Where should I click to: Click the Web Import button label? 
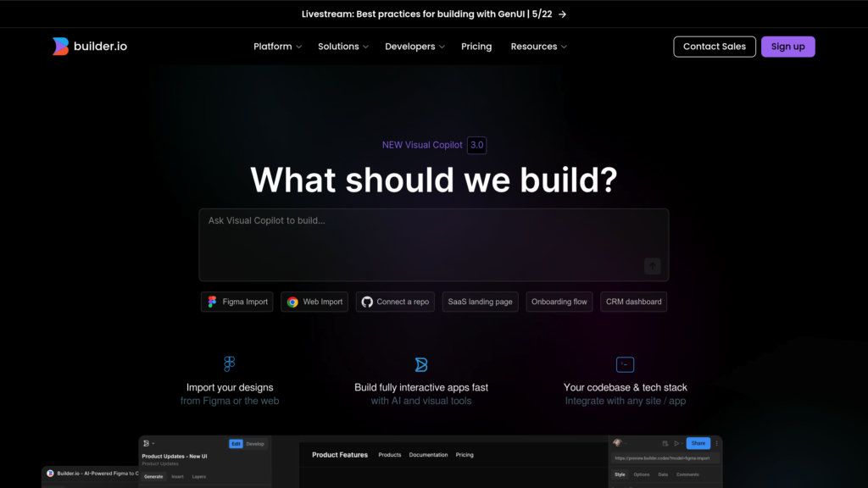coord(323,302)
